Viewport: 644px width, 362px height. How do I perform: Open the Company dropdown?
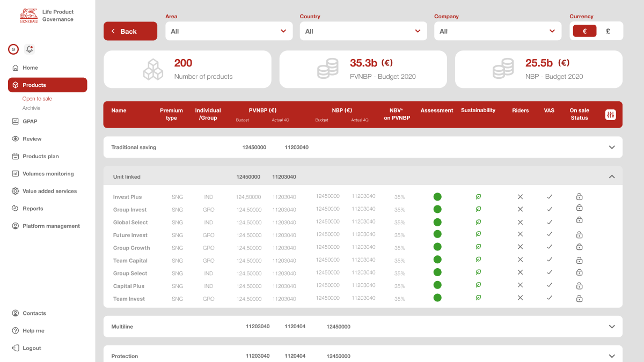pos(498,31)
